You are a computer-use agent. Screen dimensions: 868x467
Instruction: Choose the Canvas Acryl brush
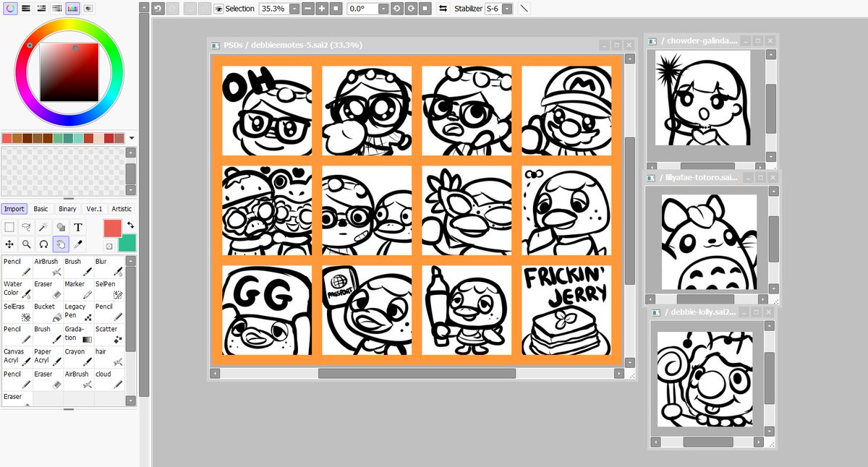tap(17, 356)
